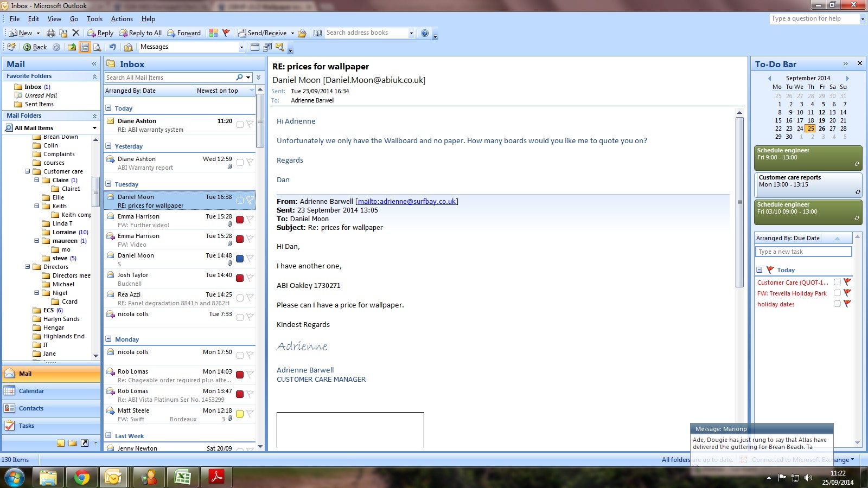
Task: Click the Forward message button
Action: 184,33
